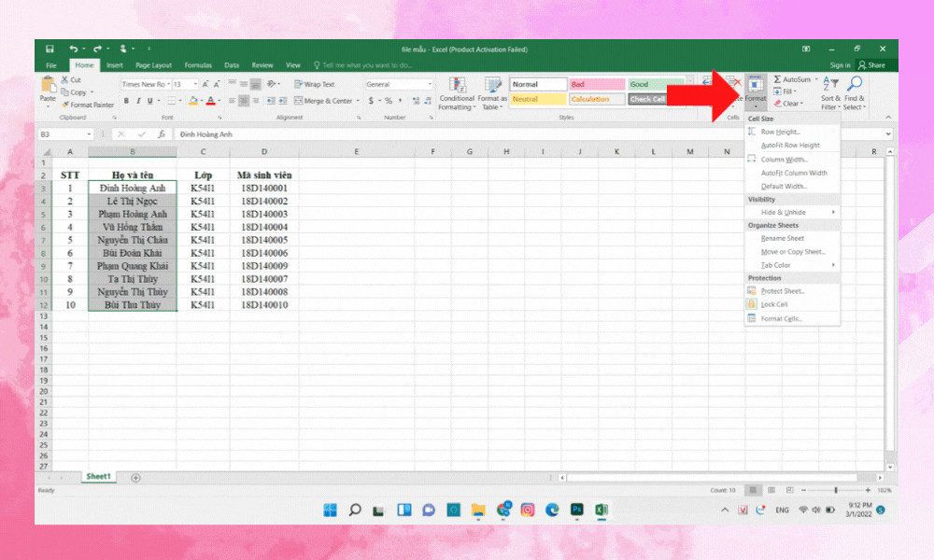Viewport: 934px width, 560px height.
Task: Click the Cut scissors icon
Action: [64, 80]
